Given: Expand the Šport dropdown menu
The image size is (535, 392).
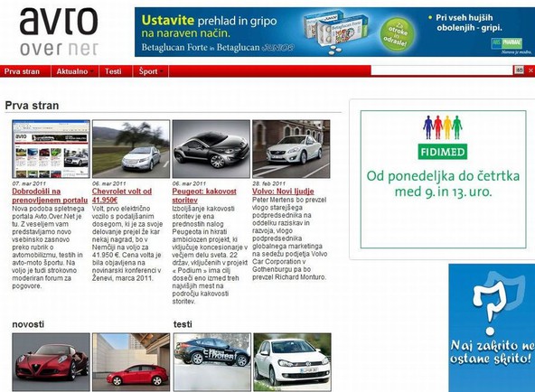Looking at the screenshot, I should pyautogui.click(x=150, y=71).
